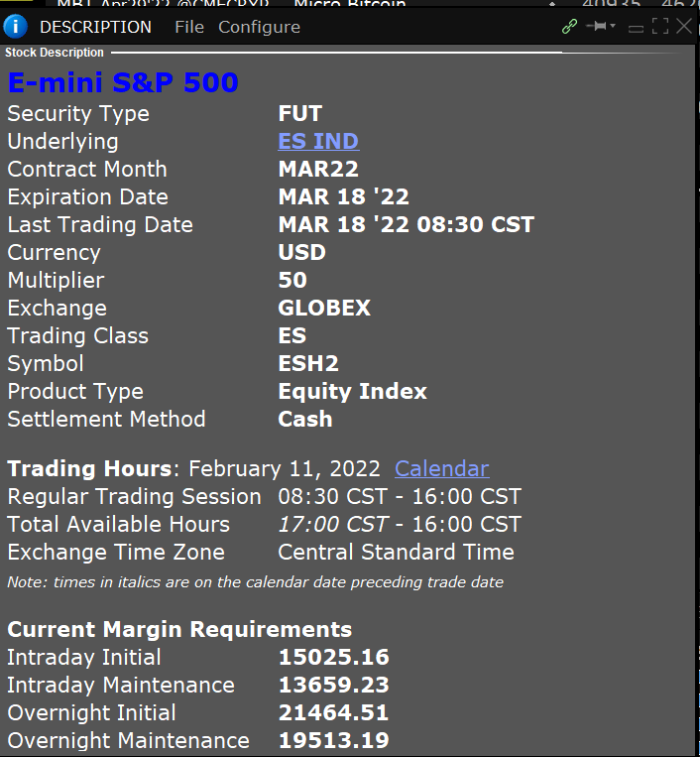The height and width of the screenshot is (757, 700).
Task: Click the GLOBEX exchange value
Action: tap(324, 308)
